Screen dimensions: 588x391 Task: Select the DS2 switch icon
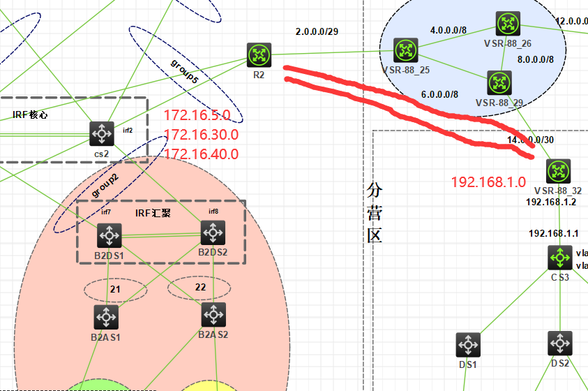tap(560, 344)
